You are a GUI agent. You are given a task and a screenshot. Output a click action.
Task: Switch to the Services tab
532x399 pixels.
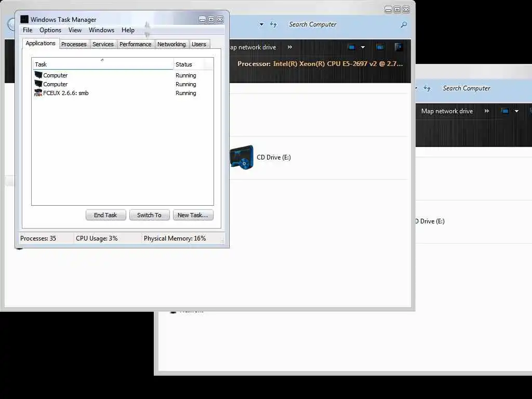103,44
